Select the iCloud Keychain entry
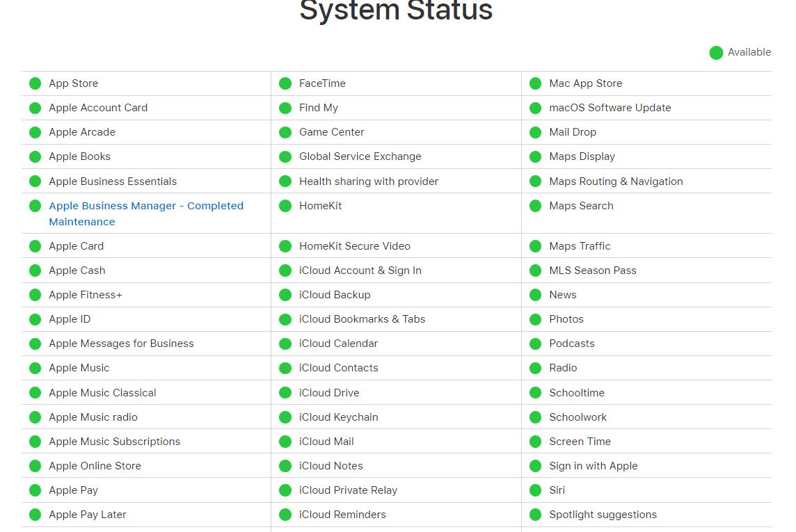 point(339,417)
